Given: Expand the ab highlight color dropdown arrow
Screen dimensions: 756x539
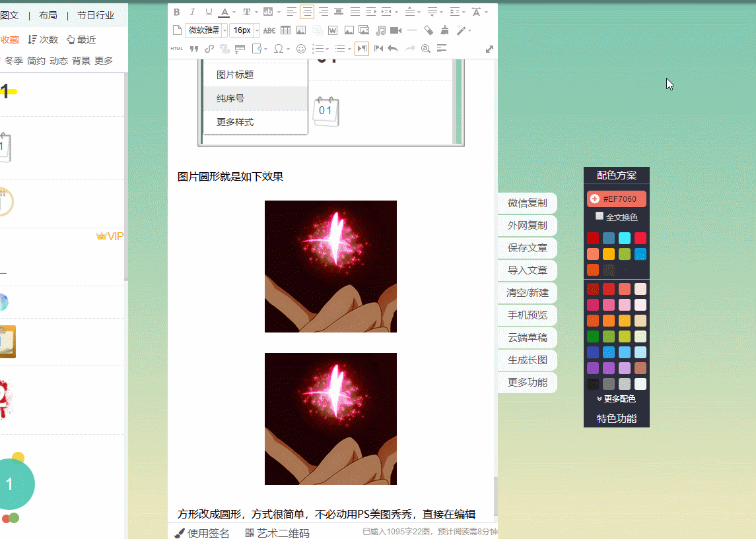Looking at the screenshot, I should coord(279,13).
